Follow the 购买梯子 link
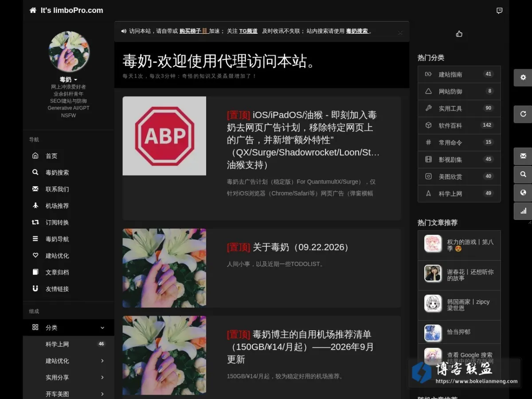The image size is (532, 399). tap(193, 31)
